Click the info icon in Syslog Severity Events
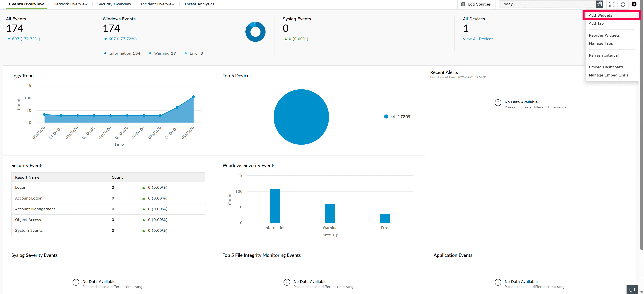Screen dimensions: 644x294 (76, 282)
